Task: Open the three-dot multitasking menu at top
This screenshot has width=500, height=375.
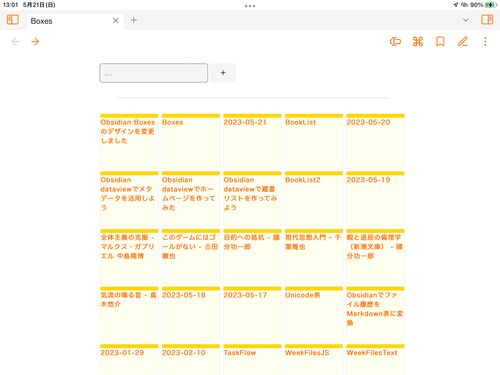Action: (250, 6)
